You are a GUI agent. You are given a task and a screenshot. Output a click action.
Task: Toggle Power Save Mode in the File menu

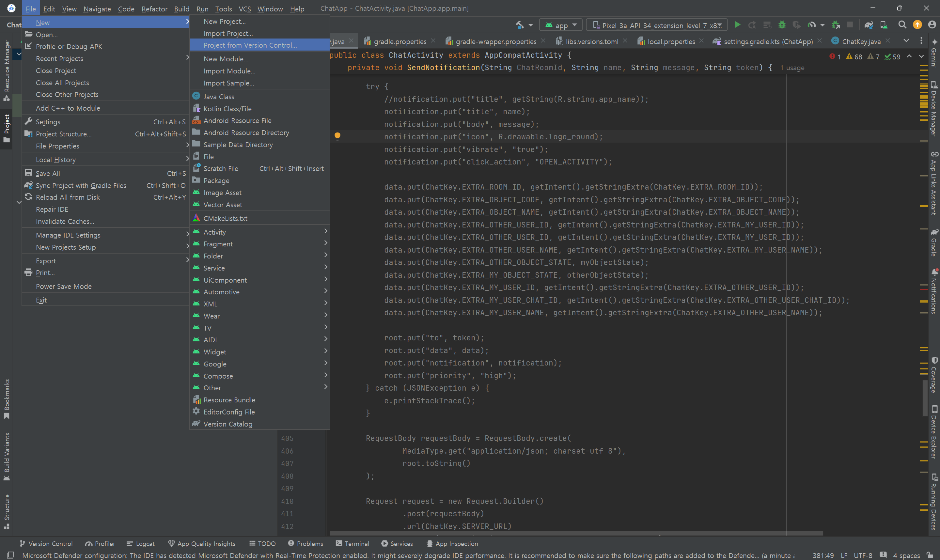(64, 287)
